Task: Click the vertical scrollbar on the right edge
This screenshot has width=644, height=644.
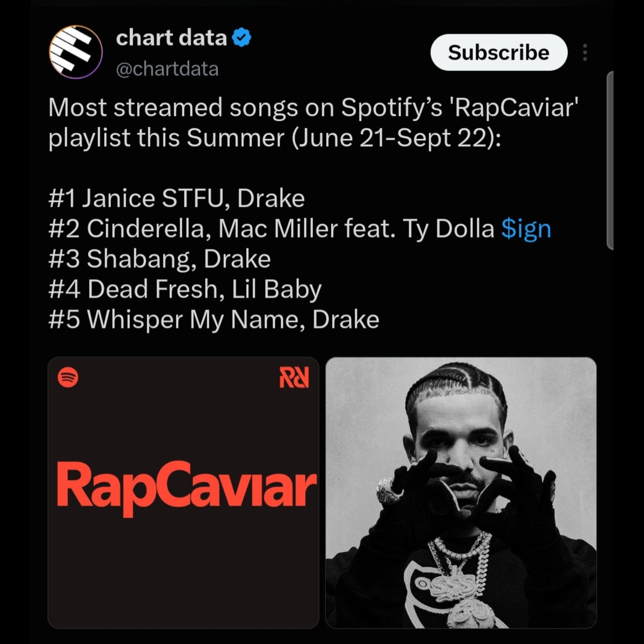Action: [x=610, y=160]
